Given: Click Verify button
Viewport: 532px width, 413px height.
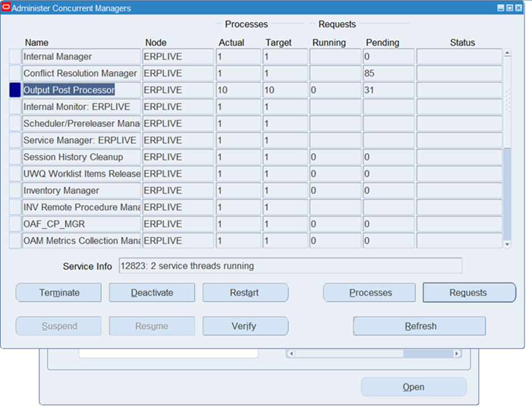Looking at the screenshot, I should (x=245, y=326).
